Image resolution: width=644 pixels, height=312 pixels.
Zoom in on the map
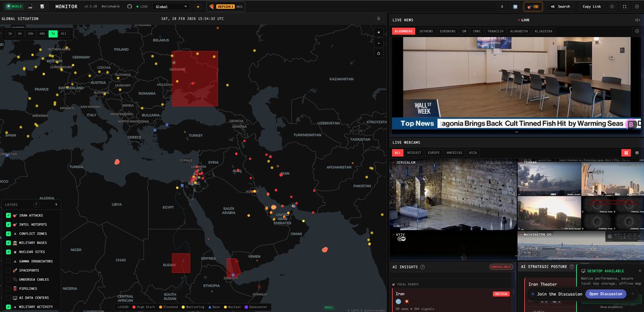(379, 32)
